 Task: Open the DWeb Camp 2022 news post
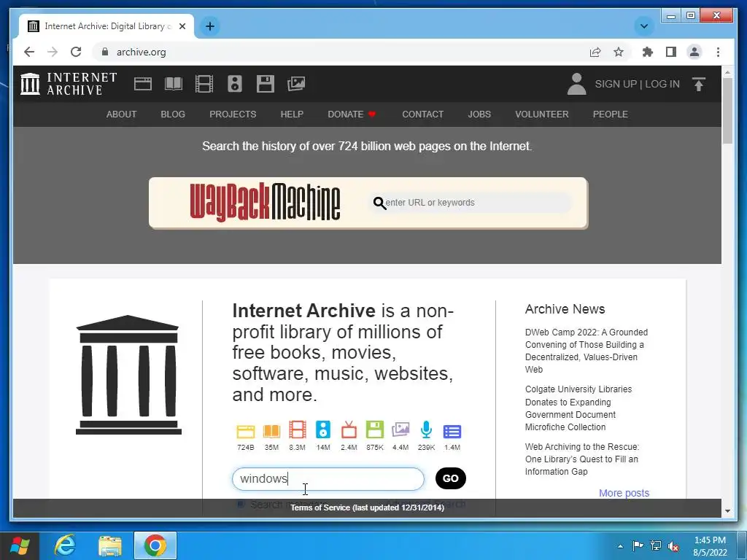pos(587,351)
